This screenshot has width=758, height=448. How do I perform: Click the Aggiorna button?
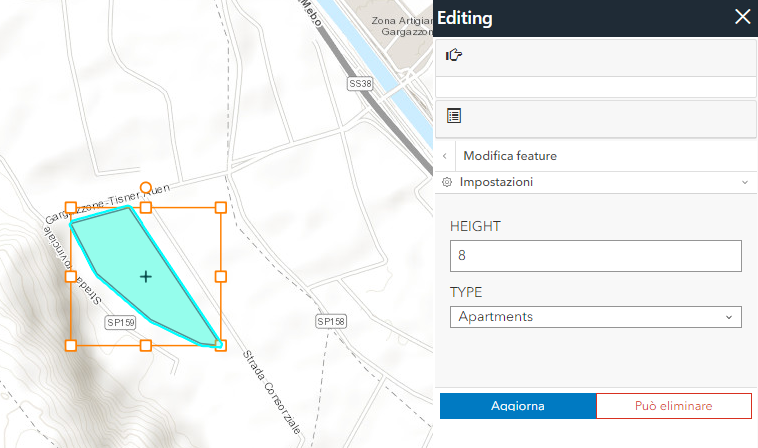(518, 406)
